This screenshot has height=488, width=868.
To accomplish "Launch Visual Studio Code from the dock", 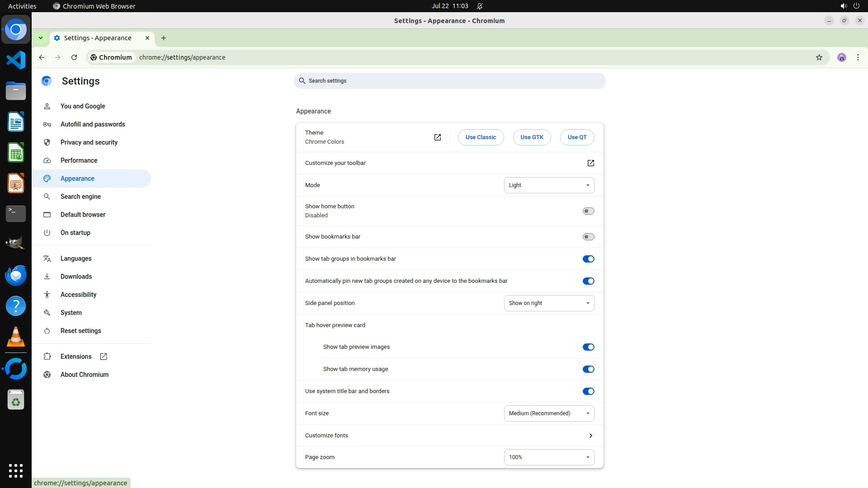I will pos(16,60).
